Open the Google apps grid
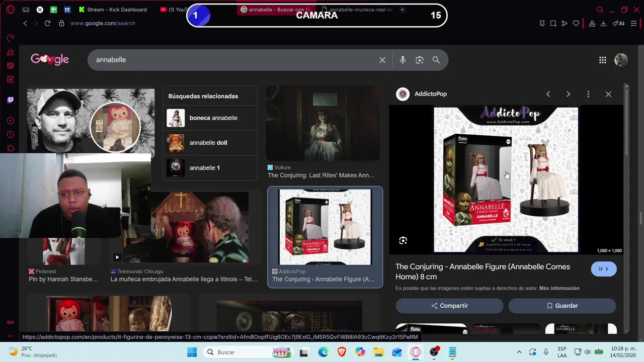The height and width of the screenshot is (362, 644). point(602,60)
